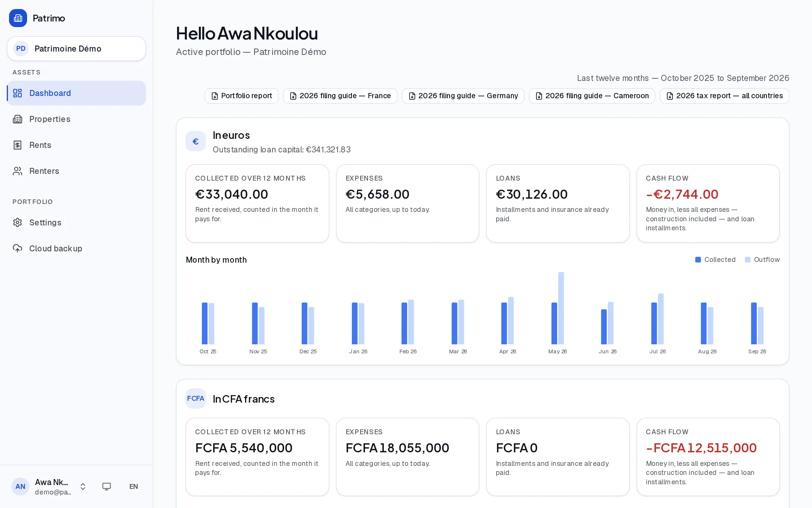Open the Patrimoine Démo portfolio switcher
Viewport: 812px width, 508px height.
pos(76,49)
